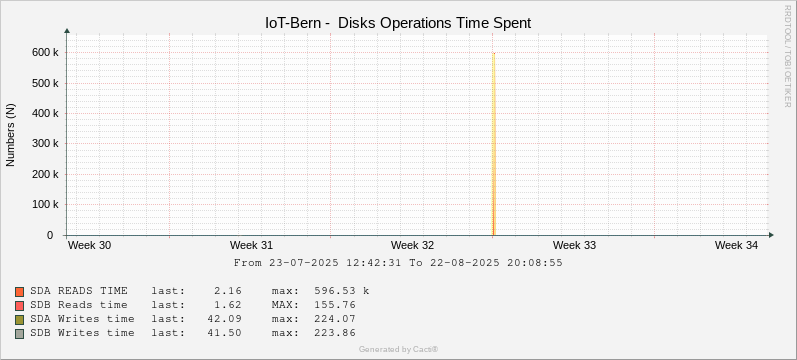Screen dimensions: 797x360
Task: Click the x-axis arrow tip at right
Action: click(772, 235)
